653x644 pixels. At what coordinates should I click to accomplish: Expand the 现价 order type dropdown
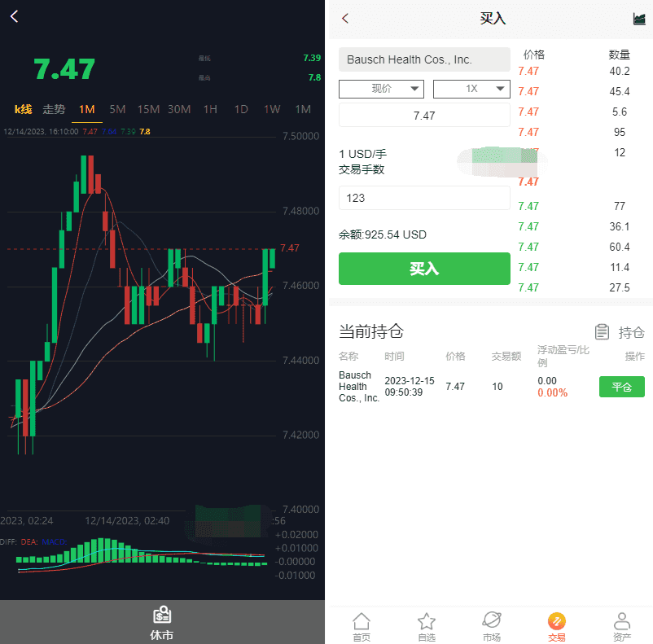pyautogui.click(x=380, y=89)
